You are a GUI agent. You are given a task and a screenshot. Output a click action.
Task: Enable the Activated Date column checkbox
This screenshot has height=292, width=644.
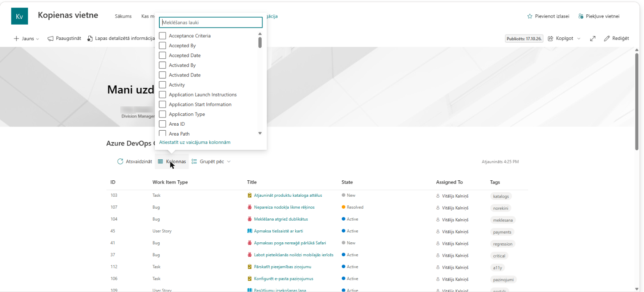162,75
